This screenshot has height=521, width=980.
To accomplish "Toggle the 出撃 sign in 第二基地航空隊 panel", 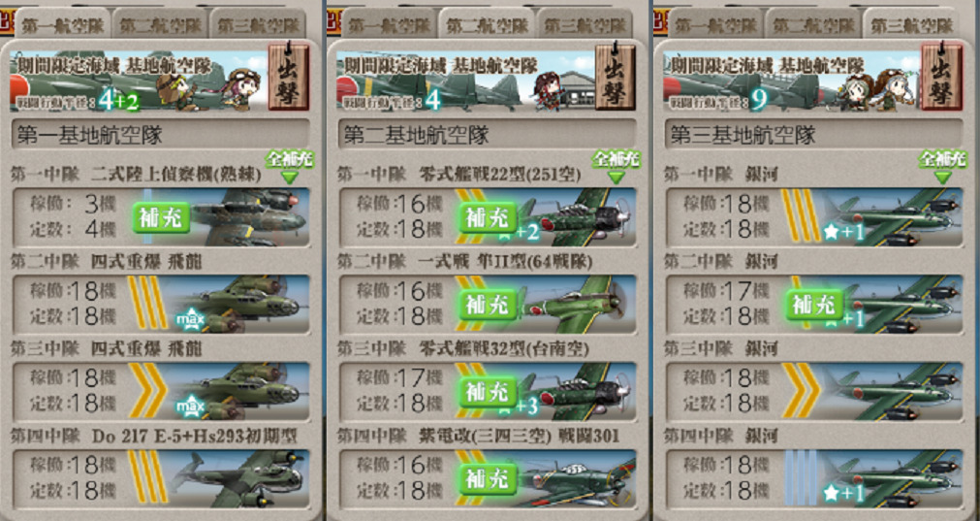I will 615,77.
